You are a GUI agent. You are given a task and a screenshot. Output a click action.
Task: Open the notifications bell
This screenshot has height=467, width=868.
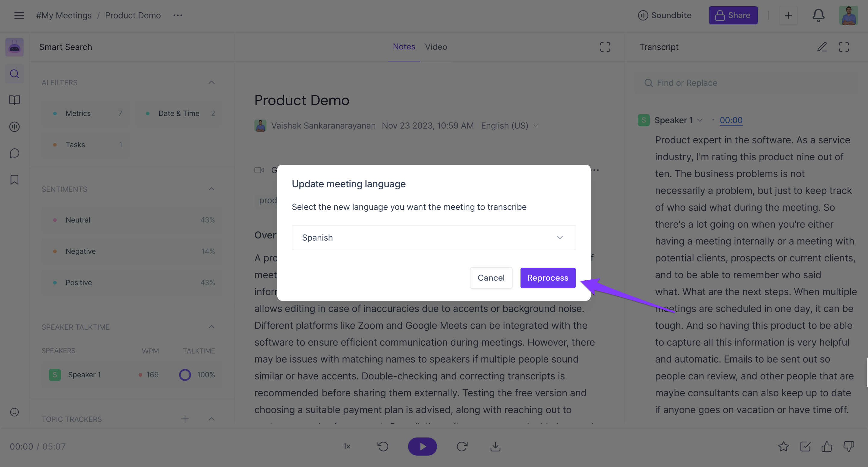(x=818, y=15)
